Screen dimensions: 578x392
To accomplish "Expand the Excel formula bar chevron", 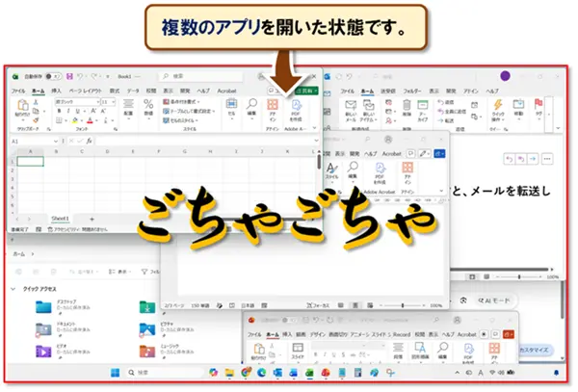I will 316,141.
